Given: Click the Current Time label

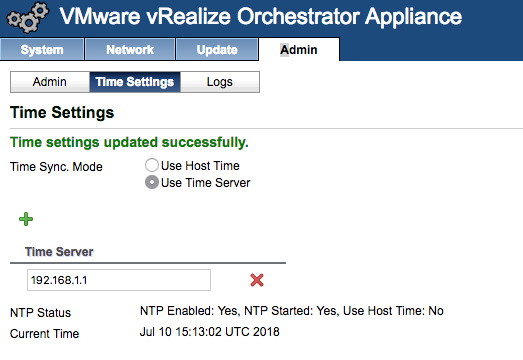Looking at the screenshot, I should pyautogui.click(x=45, y=333).
